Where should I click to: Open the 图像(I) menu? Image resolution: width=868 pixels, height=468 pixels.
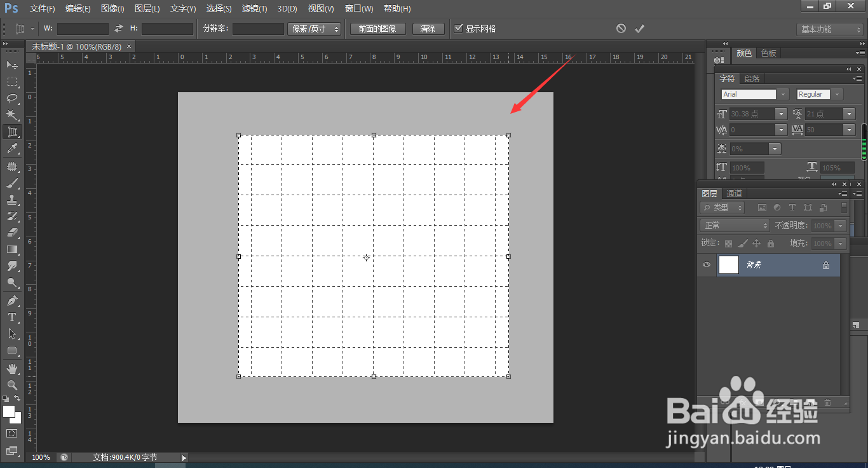coord(112,9)
